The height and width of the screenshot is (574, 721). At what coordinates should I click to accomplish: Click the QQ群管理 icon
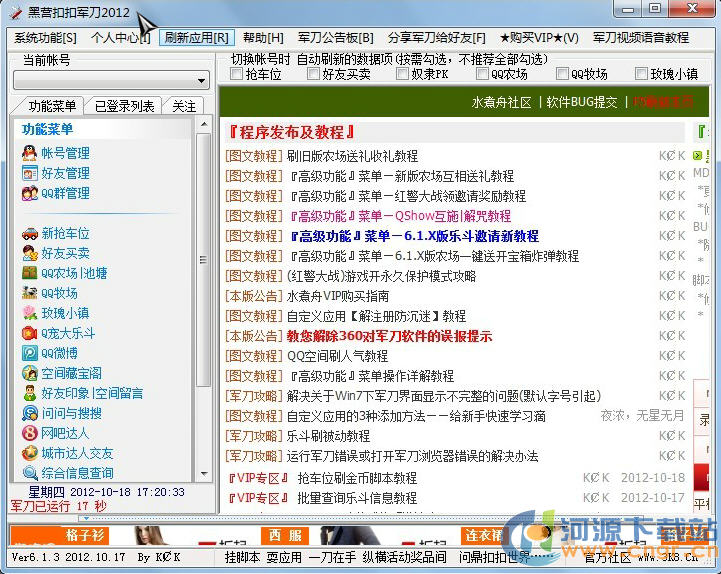pyautogui.click(x=30, y=194)
